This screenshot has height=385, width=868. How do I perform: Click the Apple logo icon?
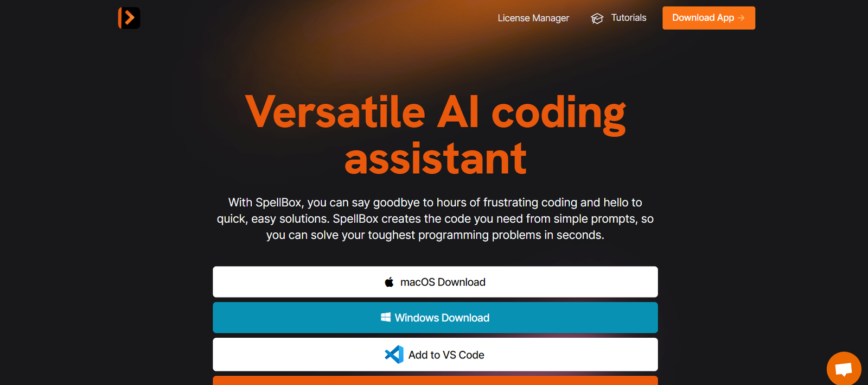(x=389, y=282)
